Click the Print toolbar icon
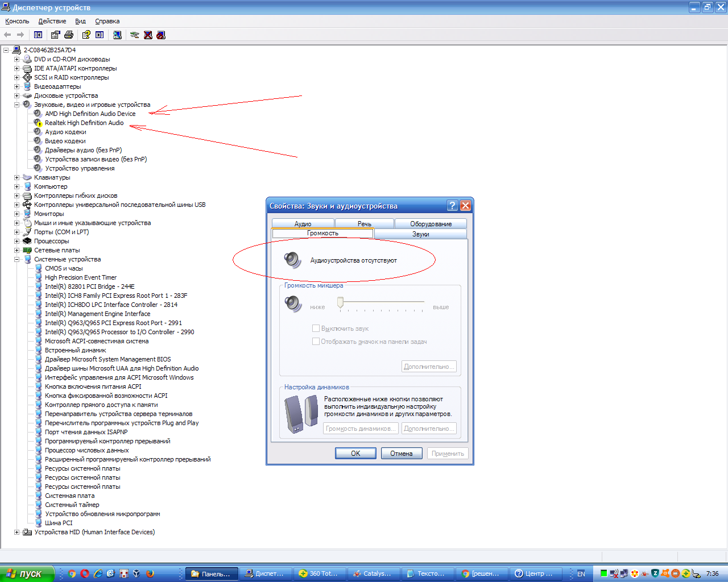 (x=69, y=35)
